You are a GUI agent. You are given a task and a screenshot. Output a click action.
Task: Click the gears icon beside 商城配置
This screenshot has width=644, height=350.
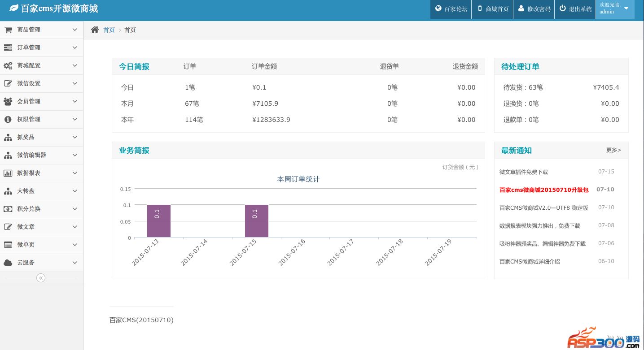(x=8, y=65)
